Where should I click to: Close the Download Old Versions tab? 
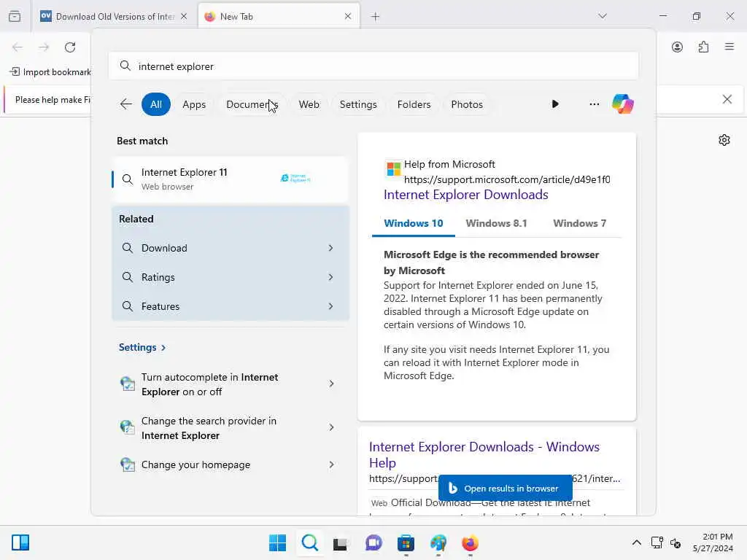184,16
